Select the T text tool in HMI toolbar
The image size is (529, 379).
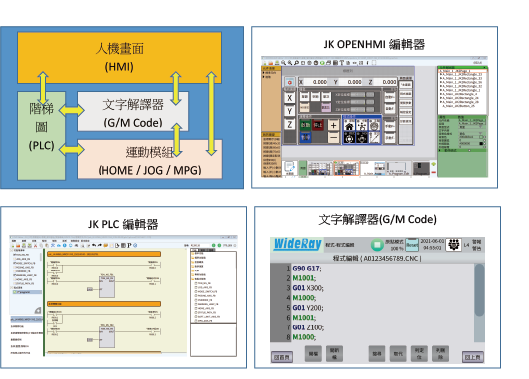coord(342,63)
